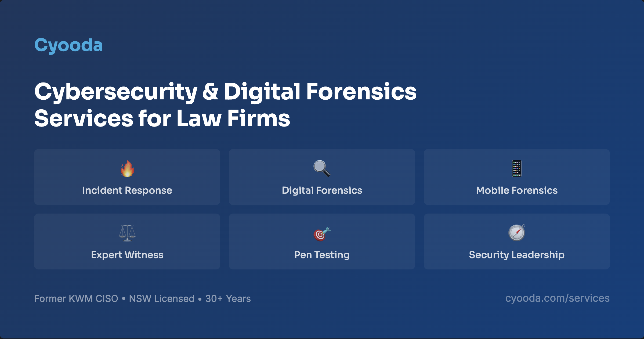Choose the Expert Witness label text
The height and width of the screenshot is (339, 644).
pos(127,255)
